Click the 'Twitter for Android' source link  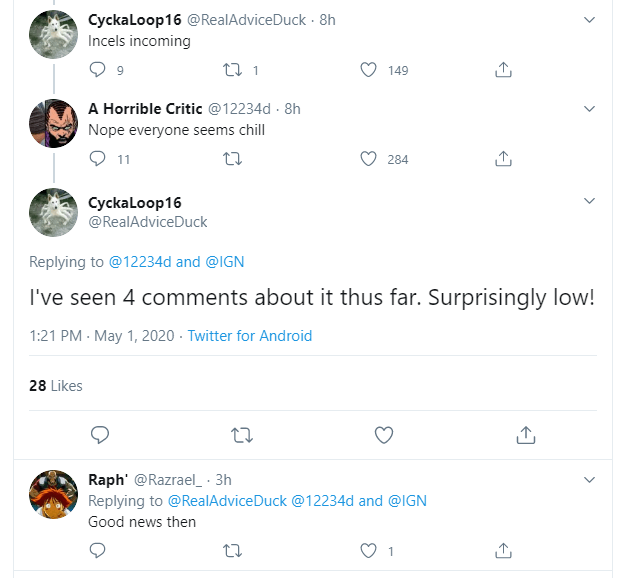tap(250, 336)
